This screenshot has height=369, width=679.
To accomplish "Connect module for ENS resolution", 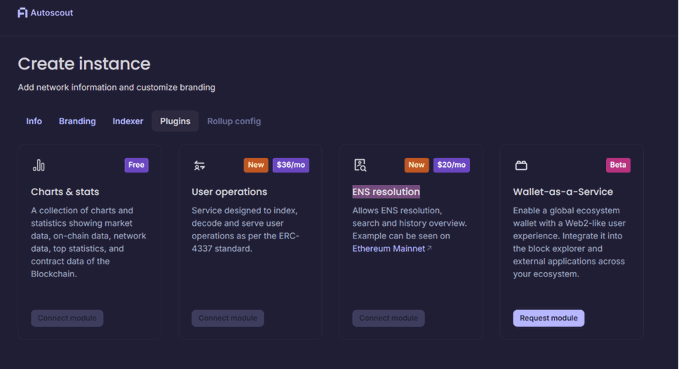I will (388, 318).
